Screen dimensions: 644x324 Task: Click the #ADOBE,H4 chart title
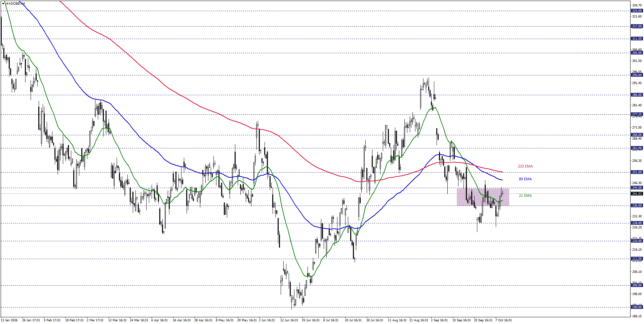click(15, 3)
